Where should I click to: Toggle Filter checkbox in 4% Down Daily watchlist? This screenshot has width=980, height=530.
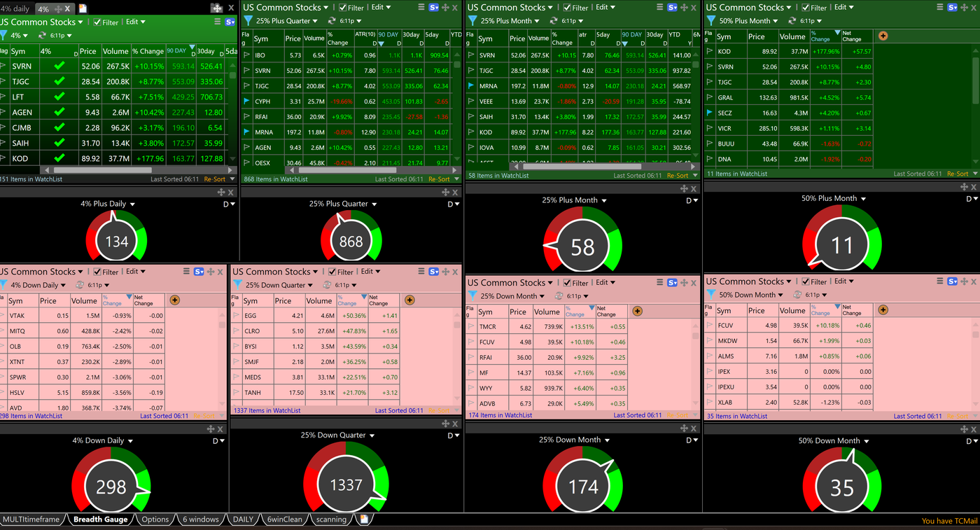pos(97,272)
